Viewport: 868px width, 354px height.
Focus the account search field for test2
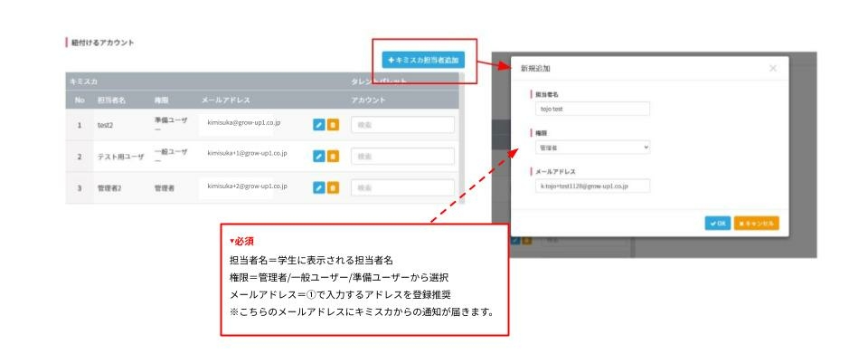click(402, 125)
